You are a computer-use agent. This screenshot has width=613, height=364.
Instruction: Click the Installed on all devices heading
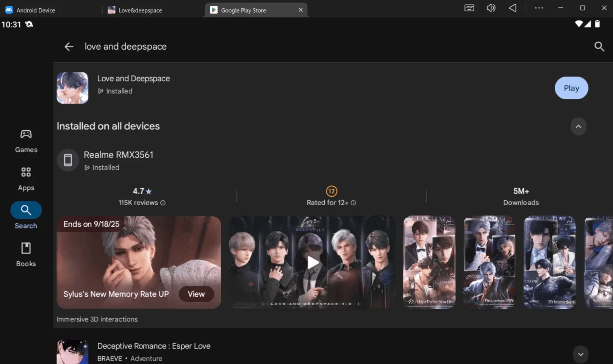point(108,126)
